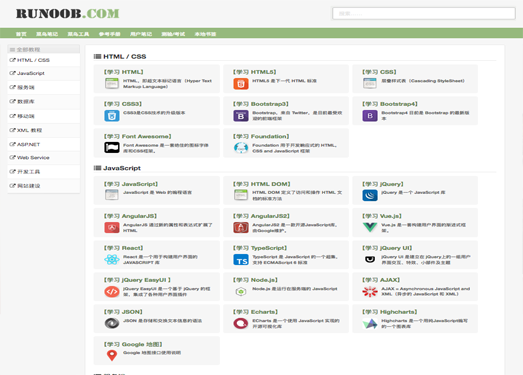Click the Node.js hexagon icon
The width and height of the screenshot is (523, 375).
click(241, 292)
